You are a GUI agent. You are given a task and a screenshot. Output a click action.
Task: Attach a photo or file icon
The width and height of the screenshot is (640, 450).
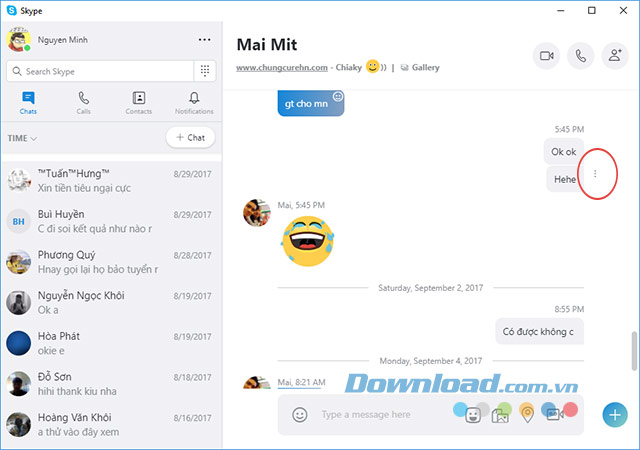coord(500,416)
